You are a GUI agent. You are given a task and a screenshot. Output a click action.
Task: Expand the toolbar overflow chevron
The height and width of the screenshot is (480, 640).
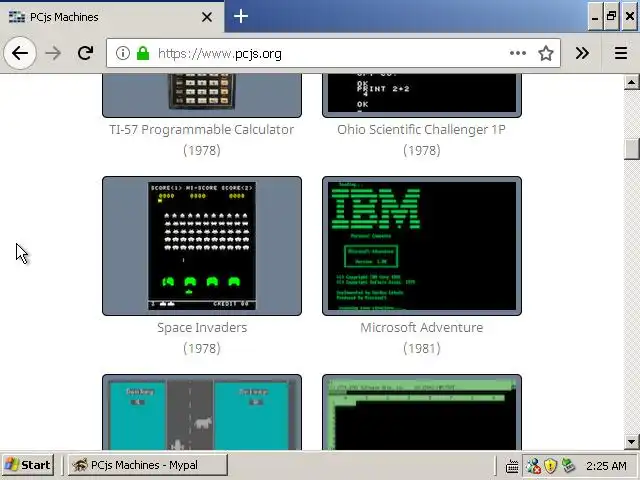(x=582, y=53)
